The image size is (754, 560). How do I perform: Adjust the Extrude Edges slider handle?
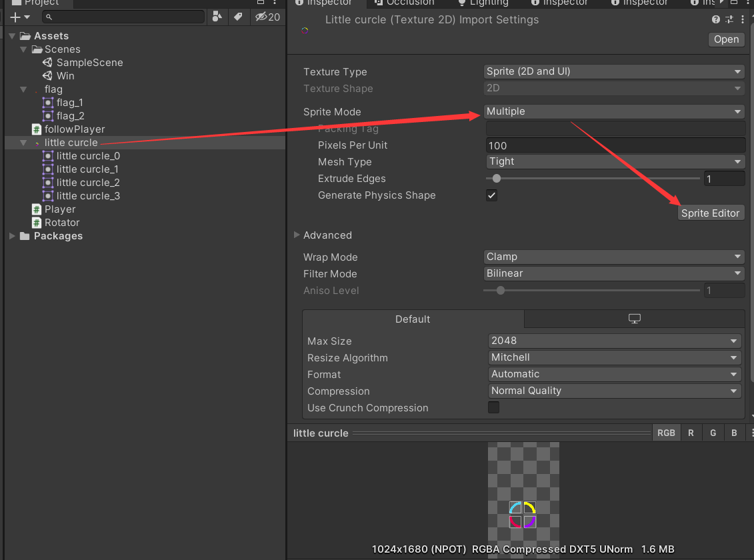[x=496, y=179]
